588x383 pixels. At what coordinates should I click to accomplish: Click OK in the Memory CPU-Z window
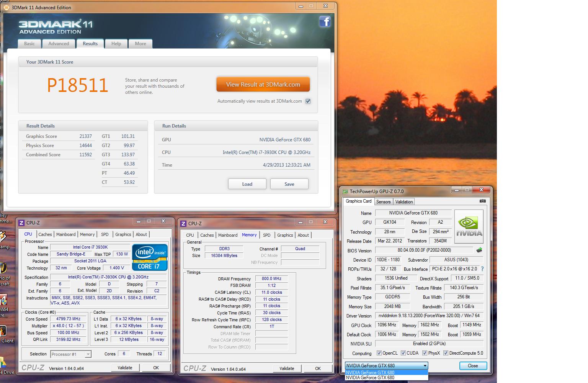click(x=318, y=368)
